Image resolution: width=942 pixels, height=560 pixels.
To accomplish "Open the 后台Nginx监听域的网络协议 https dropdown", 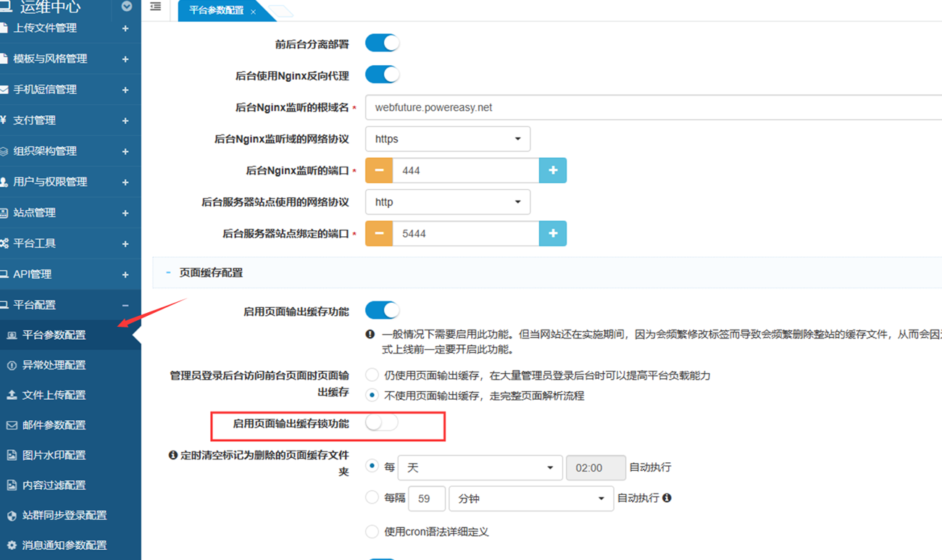I will (x=448, y=139).
